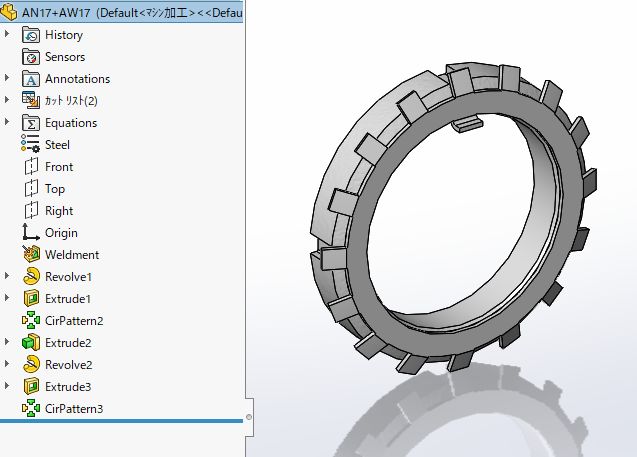Expand the History node
Screen dimensions: 637x457
point(7,33)
